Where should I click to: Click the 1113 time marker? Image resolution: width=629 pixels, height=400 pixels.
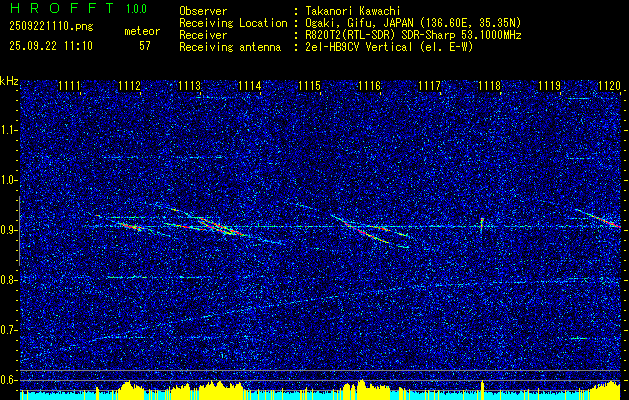click(189, 85)
